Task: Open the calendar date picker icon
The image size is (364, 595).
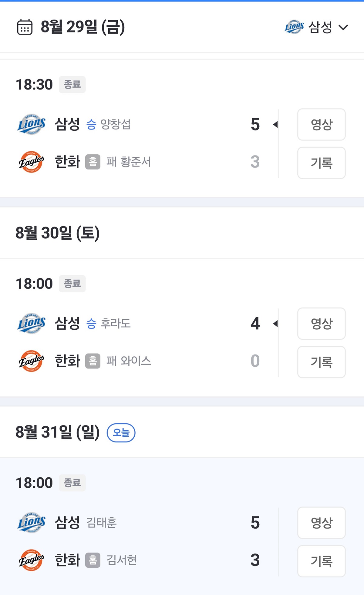Action: click(x=25, y=27)
